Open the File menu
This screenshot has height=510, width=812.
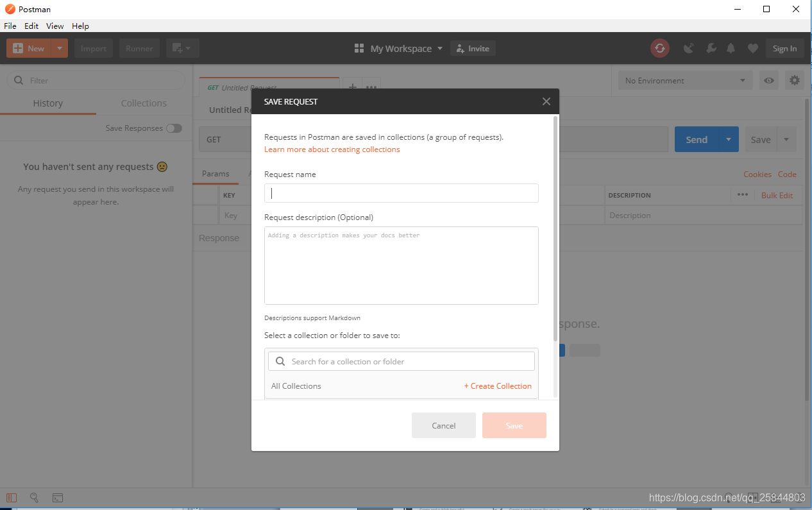pos(10,26)
